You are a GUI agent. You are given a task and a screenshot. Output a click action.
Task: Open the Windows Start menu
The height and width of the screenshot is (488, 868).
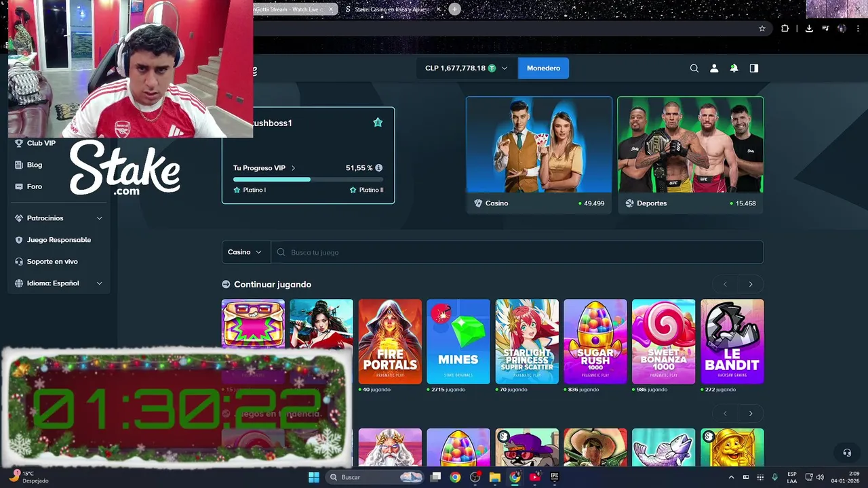tap(314, 477)
